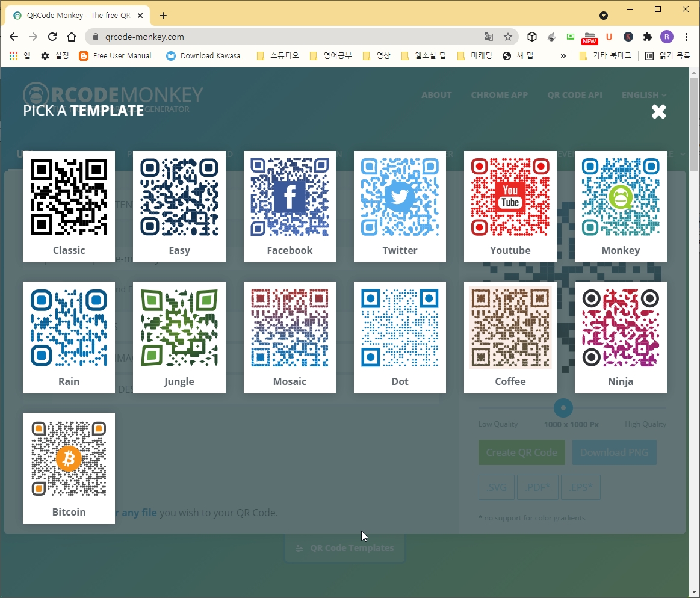Open the 마케팅 bookmark folder

[x=475, y=56]
